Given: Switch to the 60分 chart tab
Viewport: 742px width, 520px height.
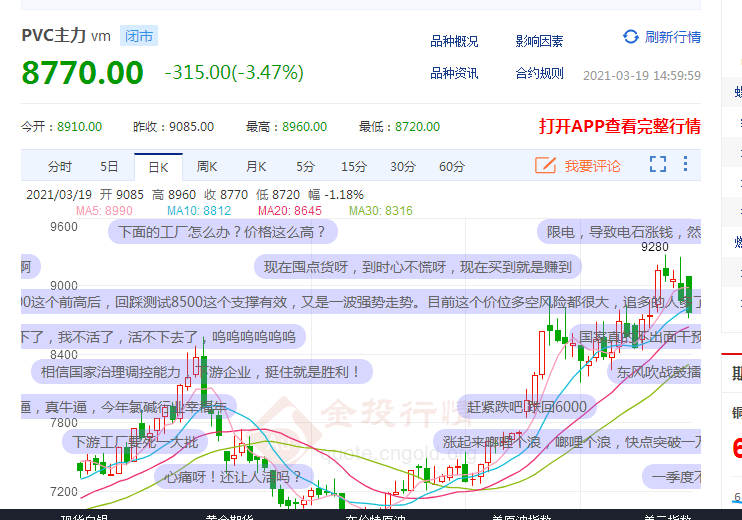Looking at the screenshot, I should click(x=452, y=167).
